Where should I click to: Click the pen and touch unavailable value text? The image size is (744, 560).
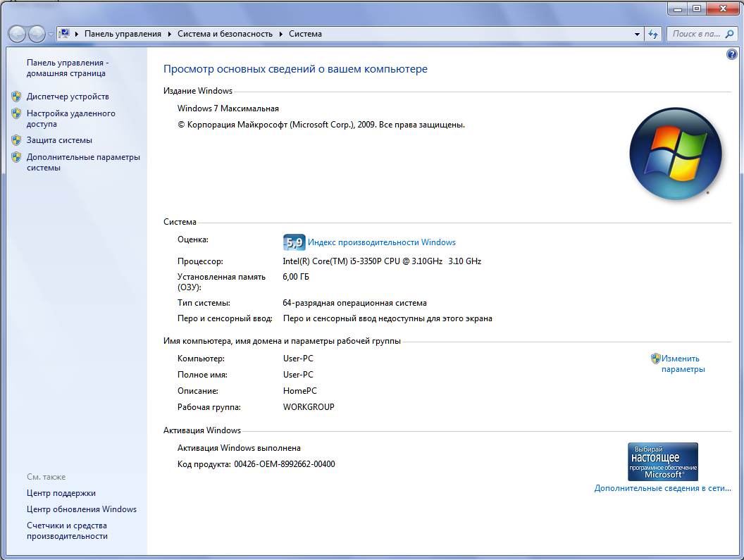coord(387,318)
